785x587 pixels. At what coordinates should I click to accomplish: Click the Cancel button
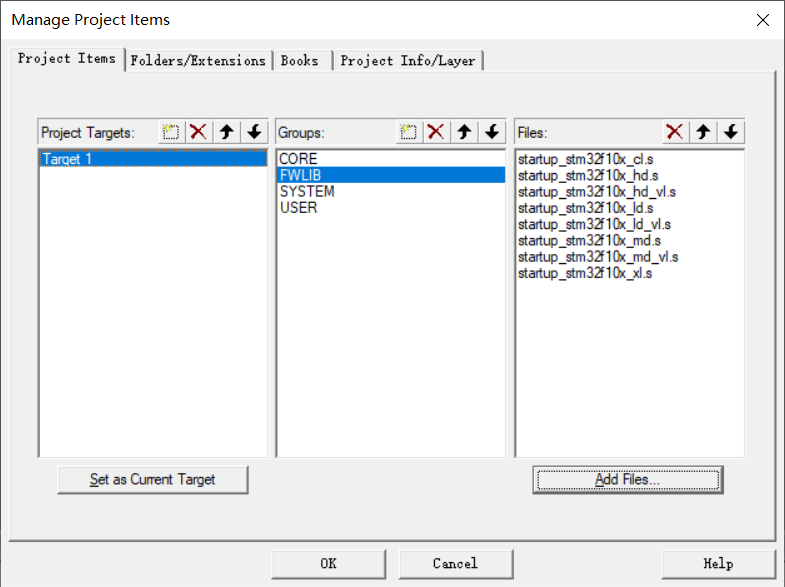[456, 563]
